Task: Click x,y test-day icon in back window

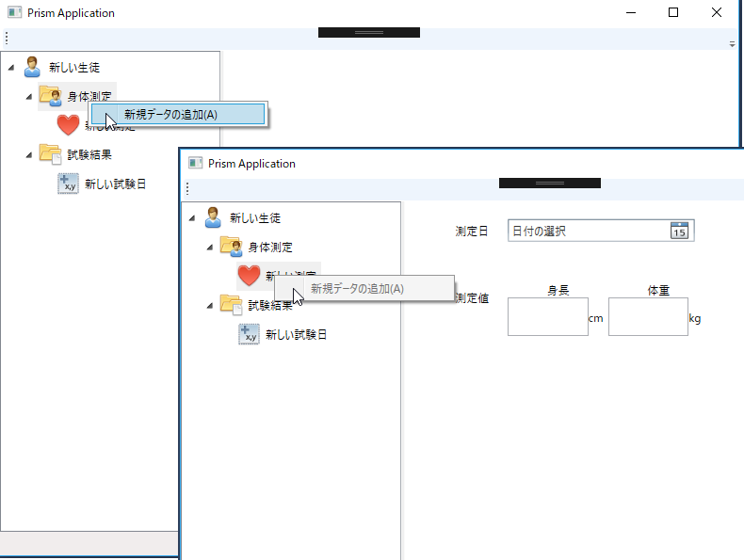Action: coord(69,184)
